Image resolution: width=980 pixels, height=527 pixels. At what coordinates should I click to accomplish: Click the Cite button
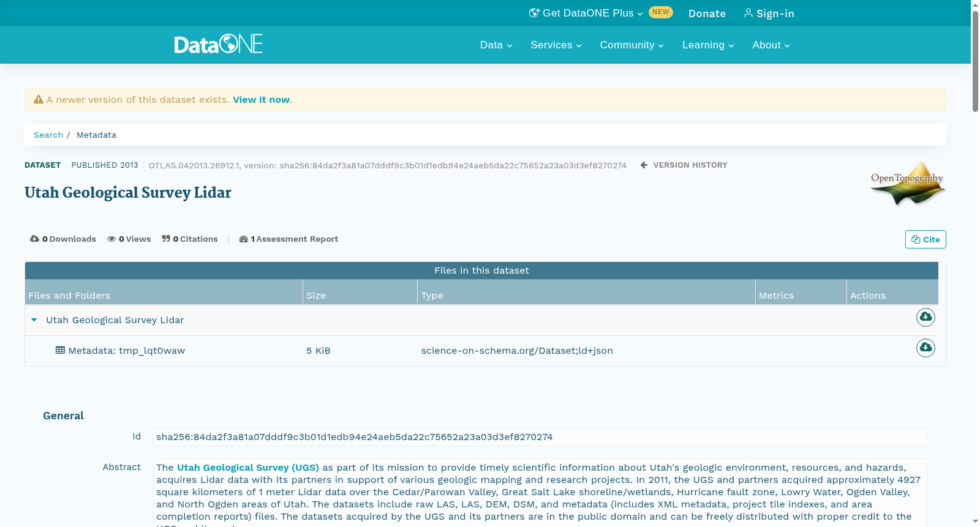(x=925, y=239)
